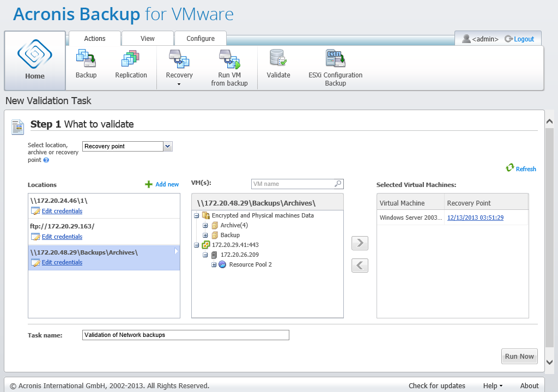
Task: Expand the Resource Pool 2 node
Action: 214,264
